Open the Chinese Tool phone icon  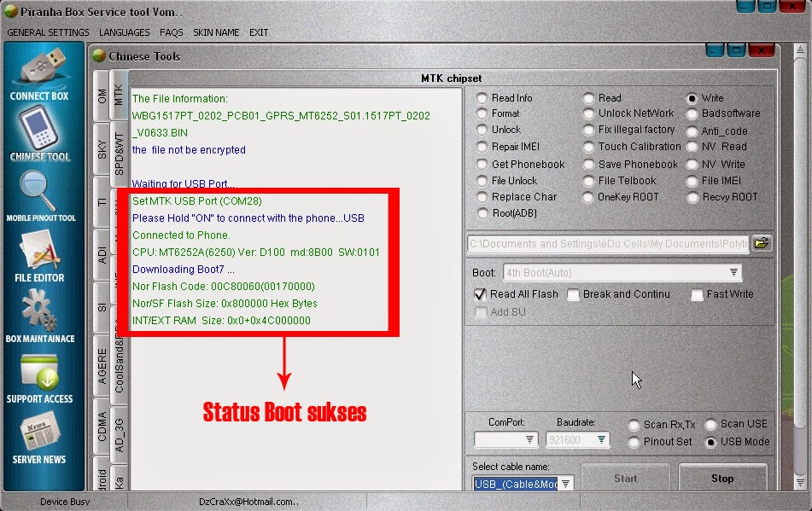[40, 134]
